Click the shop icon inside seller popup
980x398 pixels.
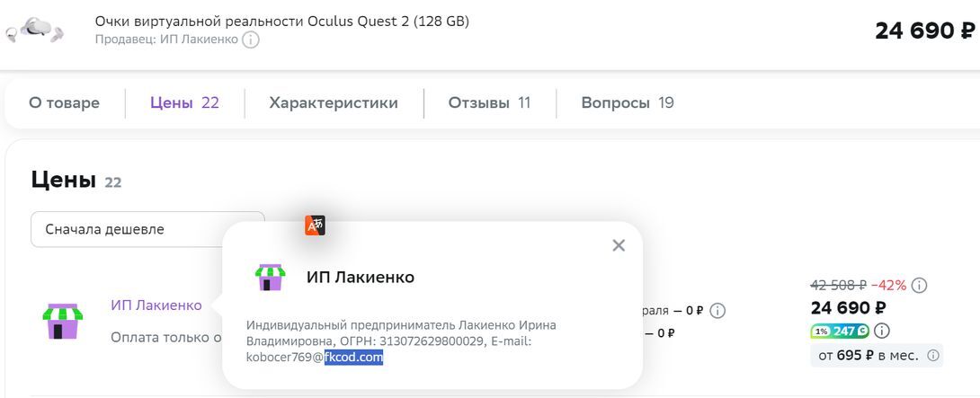click(x=270, y=277)
